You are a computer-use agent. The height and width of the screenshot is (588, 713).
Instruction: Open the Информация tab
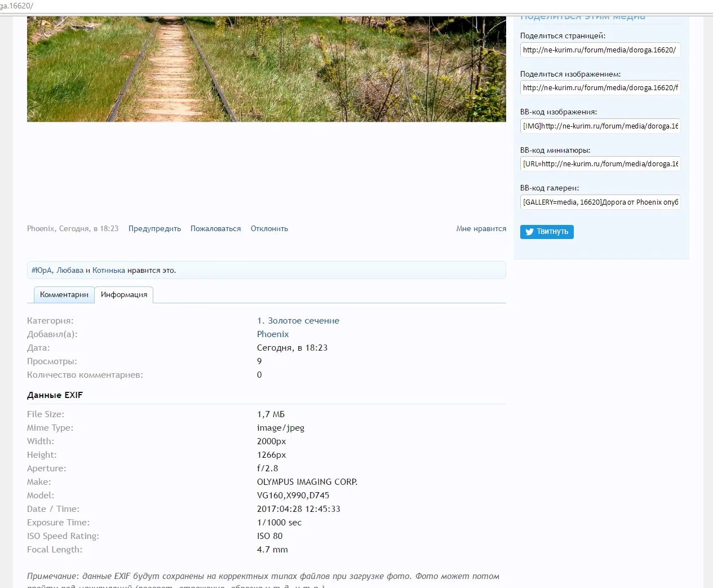[124, 294]
